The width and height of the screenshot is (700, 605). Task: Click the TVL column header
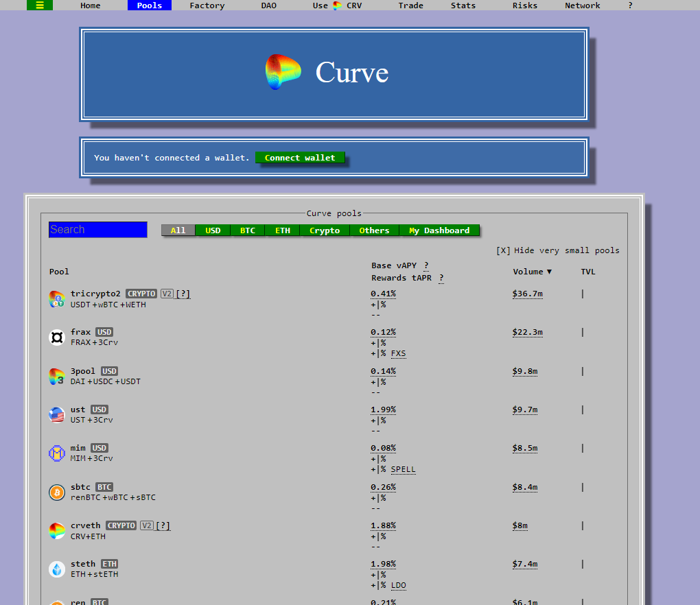coord(588,272)
